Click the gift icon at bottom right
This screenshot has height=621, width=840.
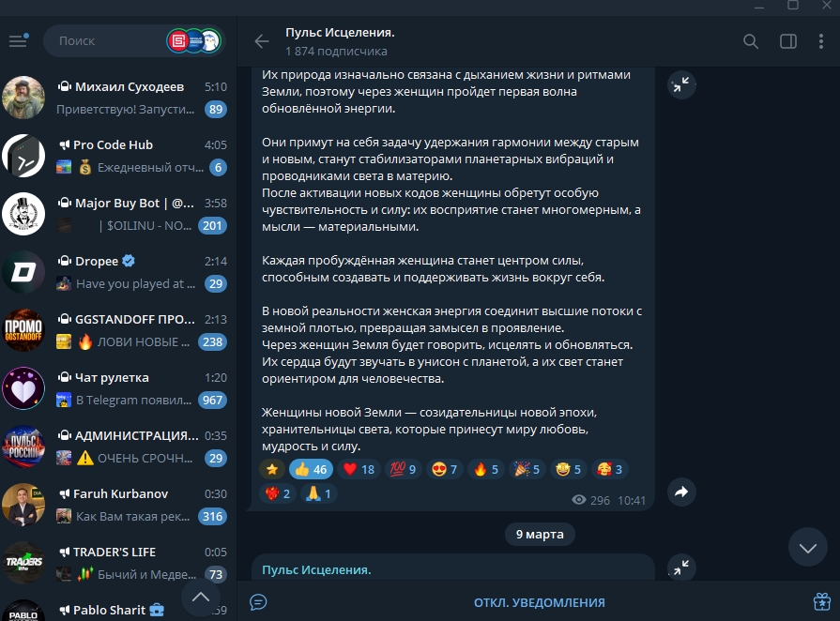click(x=822, y=601)
